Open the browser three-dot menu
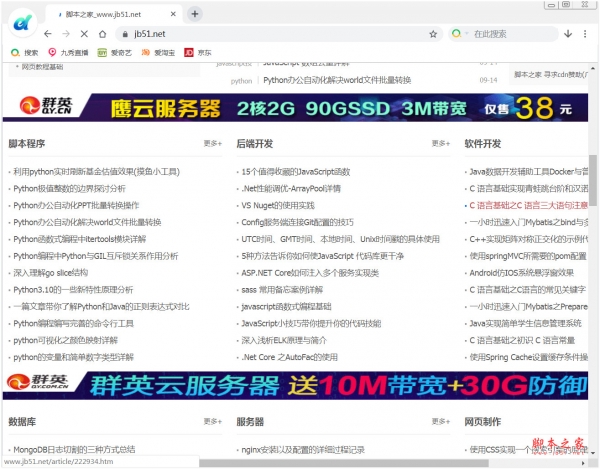Image resolution: width=600 pixels, height=469 pixels. [x=585, y=34]
